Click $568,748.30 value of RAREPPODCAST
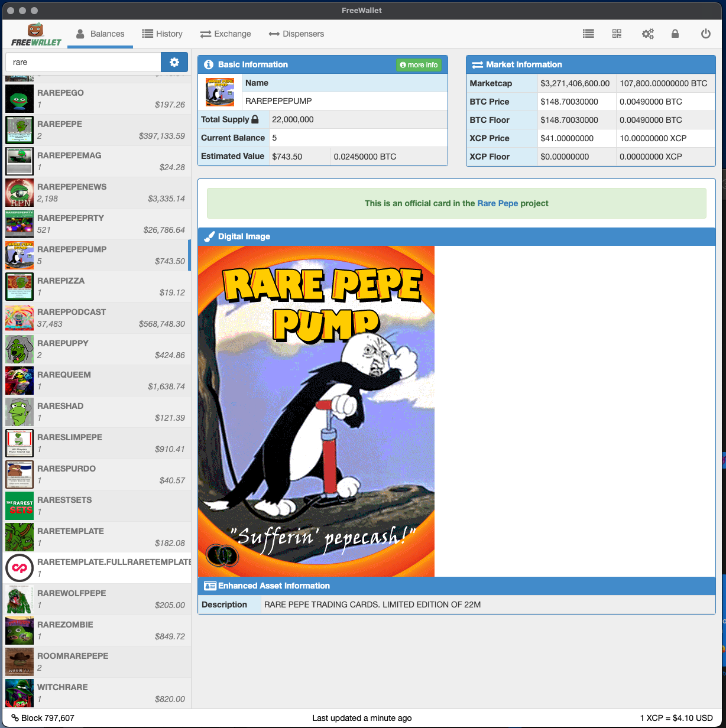This screenshot has height=728, width=726. [x=162, y=324]
